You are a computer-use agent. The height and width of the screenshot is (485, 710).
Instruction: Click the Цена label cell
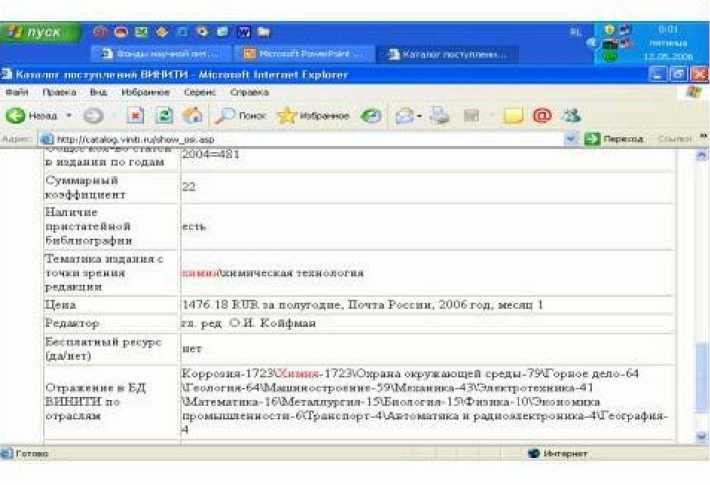click(111, 305)
